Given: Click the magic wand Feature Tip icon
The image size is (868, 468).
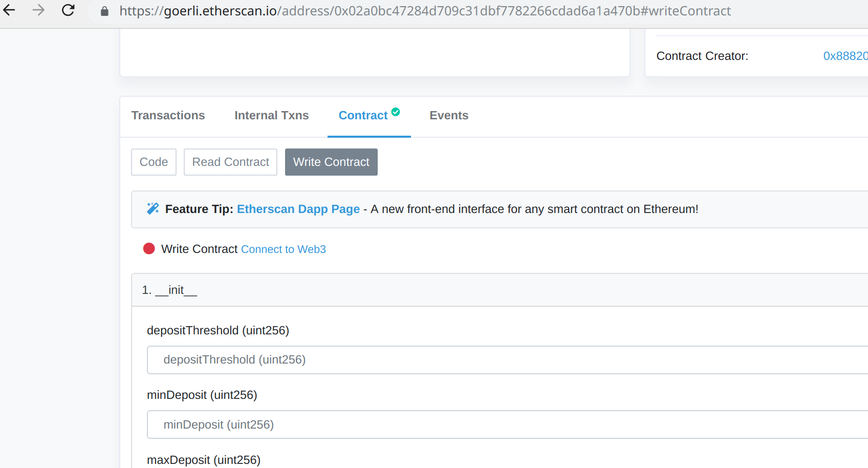Looking at the screenshot, I should (152, 208).
